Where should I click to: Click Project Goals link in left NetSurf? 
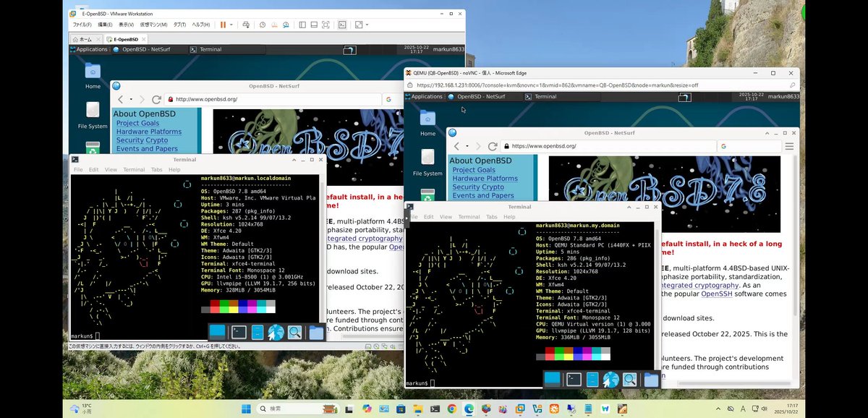click(137, 123)
